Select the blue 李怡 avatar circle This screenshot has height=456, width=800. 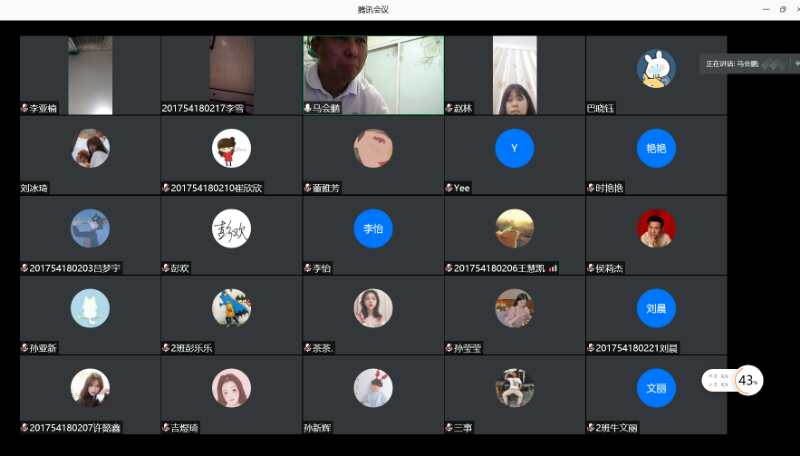coord(373,228)
